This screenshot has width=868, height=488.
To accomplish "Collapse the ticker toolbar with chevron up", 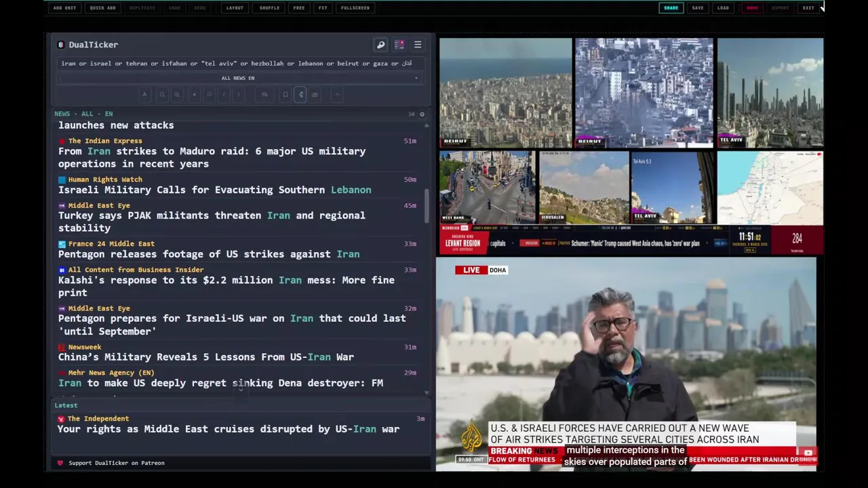I will [x=337, y=94].
